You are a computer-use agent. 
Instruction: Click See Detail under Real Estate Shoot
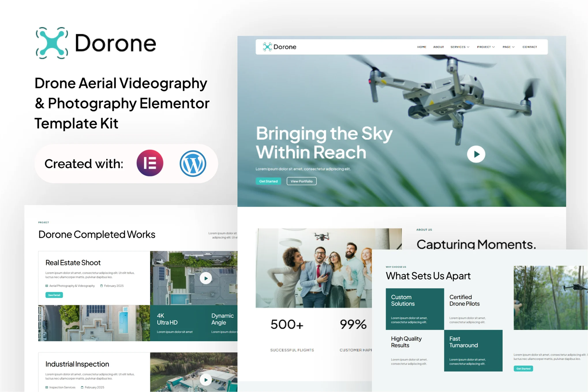[x=54, y=295]
